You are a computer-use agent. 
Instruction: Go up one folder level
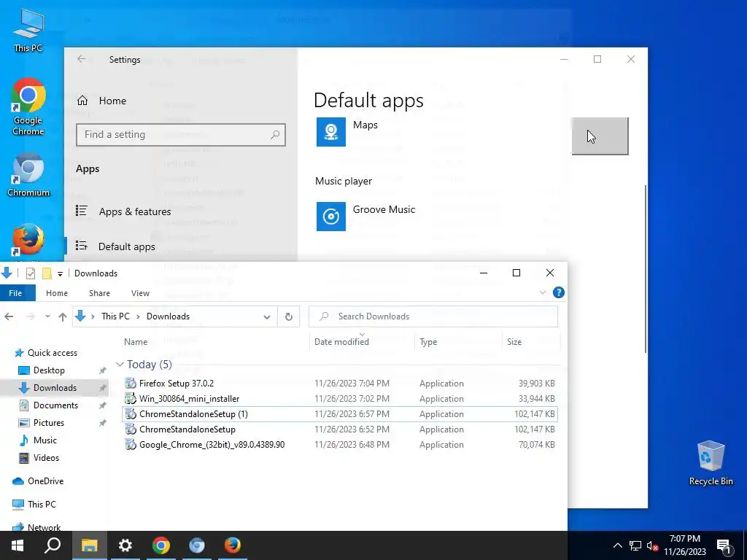pyautogui.click(x=63, y=316)
